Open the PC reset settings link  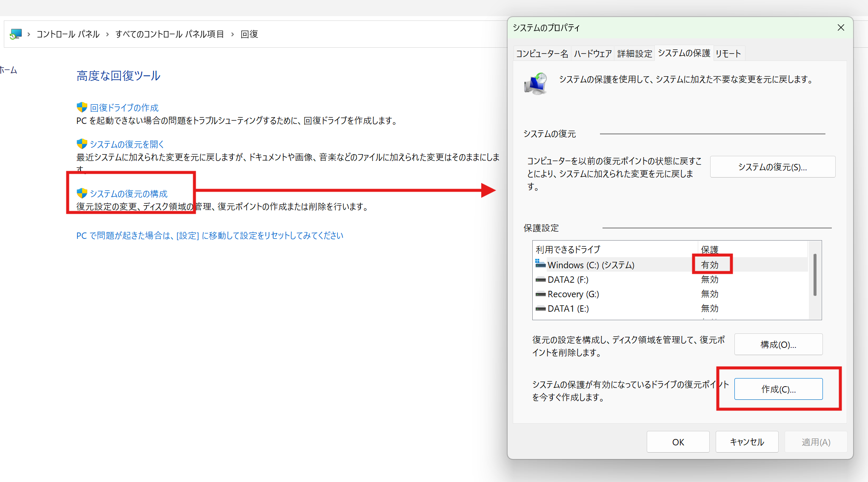click(x=209, y=235)
